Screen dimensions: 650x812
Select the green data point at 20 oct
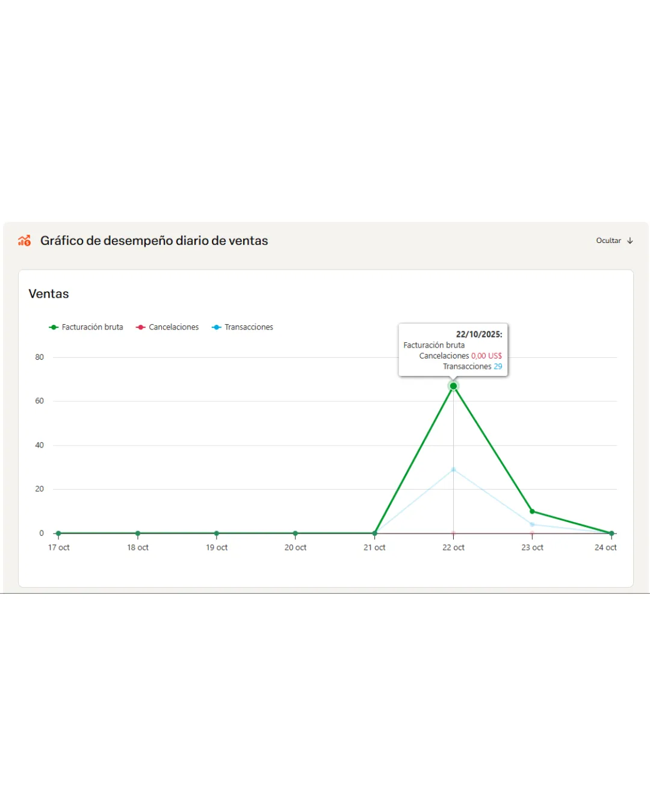pos(296,534)
